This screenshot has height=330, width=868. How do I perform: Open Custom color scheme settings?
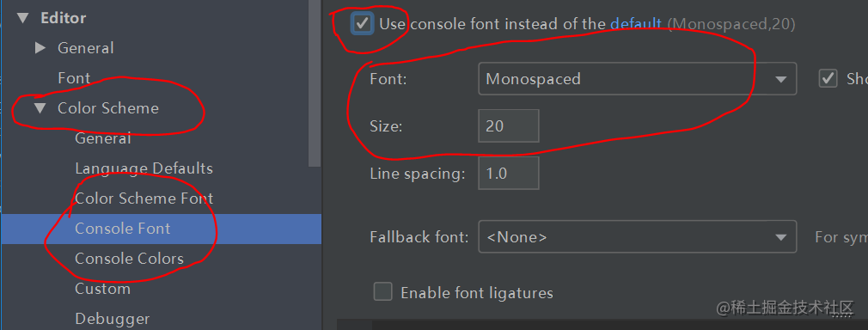102,289
